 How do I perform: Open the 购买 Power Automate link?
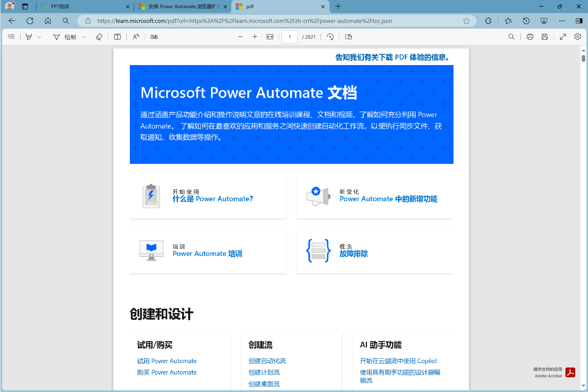click(167, 372)
